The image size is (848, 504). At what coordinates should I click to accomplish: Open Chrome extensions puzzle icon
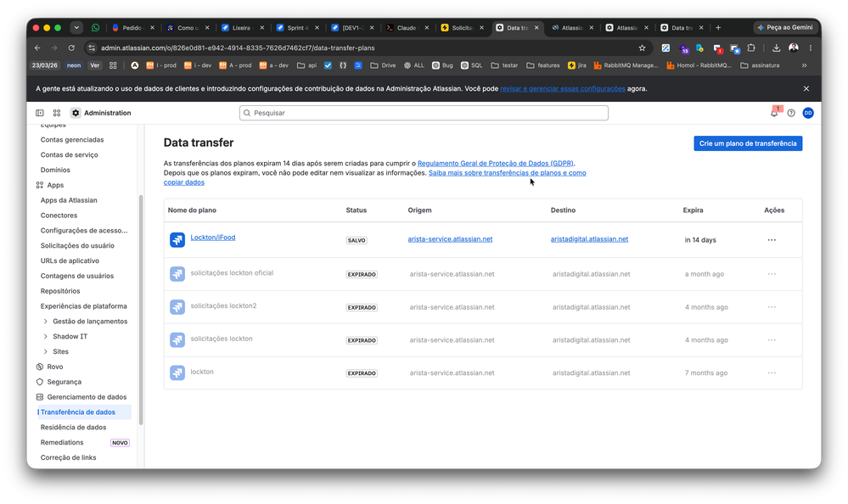point(751,48)
